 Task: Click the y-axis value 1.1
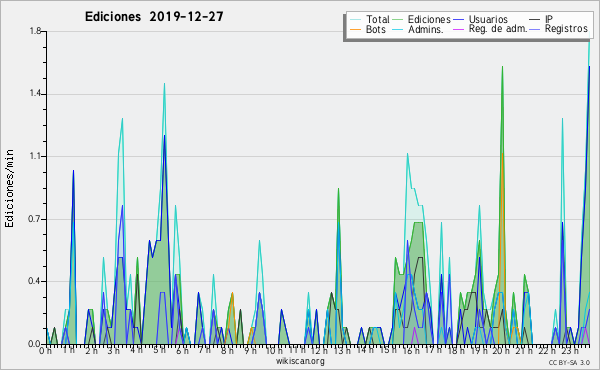tap(35, 156)
